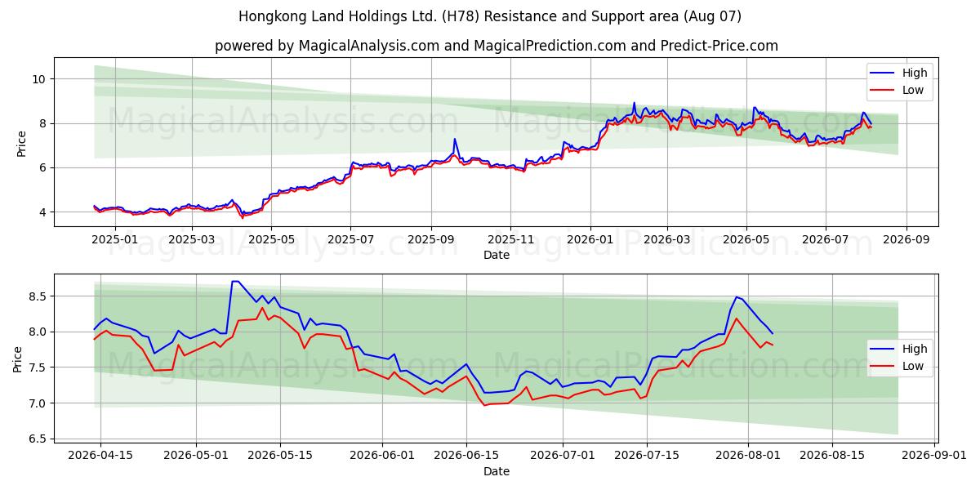
Task: Click the '2025-07' x-axis label on top chart
Action: (x=350, y=239)
